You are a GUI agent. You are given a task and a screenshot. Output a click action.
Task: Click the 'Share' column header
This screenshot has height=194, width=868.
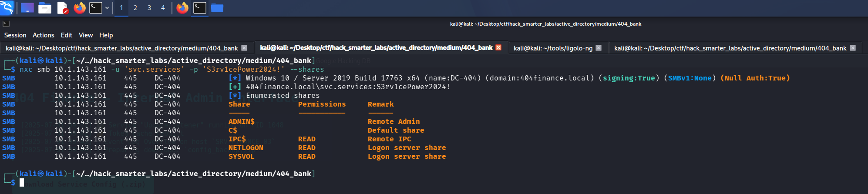(239, 104)
